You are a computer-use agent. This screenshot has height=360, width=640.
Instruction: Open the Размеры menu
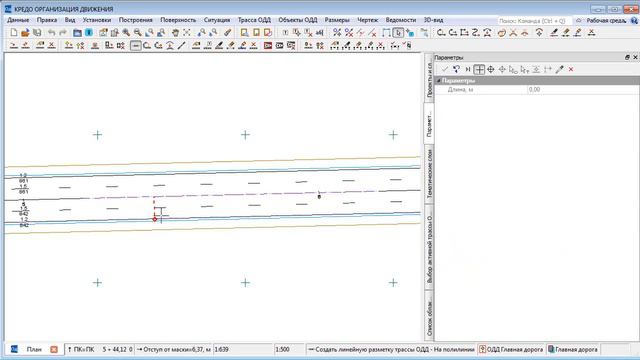[x=337, y=20]
